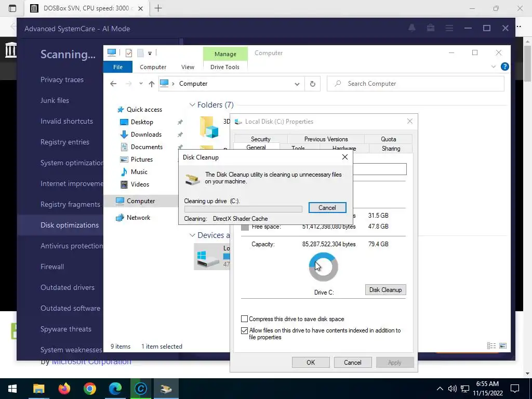The image size is (532, 399).
Task: Open the recent locations dropdown arrow
Action: coord(141,84)
